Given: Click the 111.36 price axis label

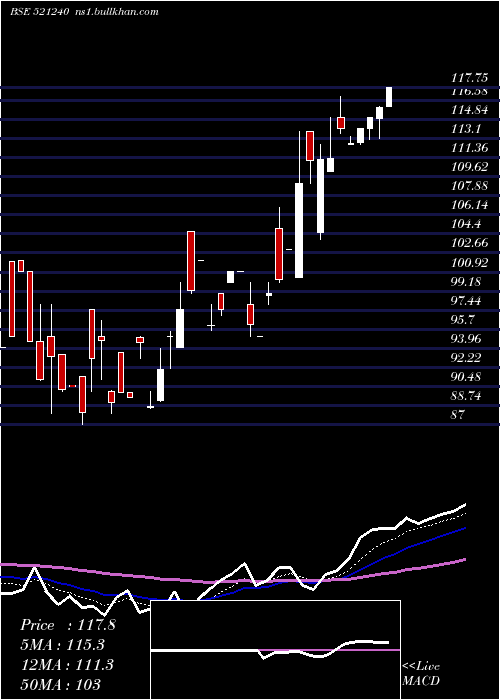Looking at the screenshot, I should (x=469, y=148).
